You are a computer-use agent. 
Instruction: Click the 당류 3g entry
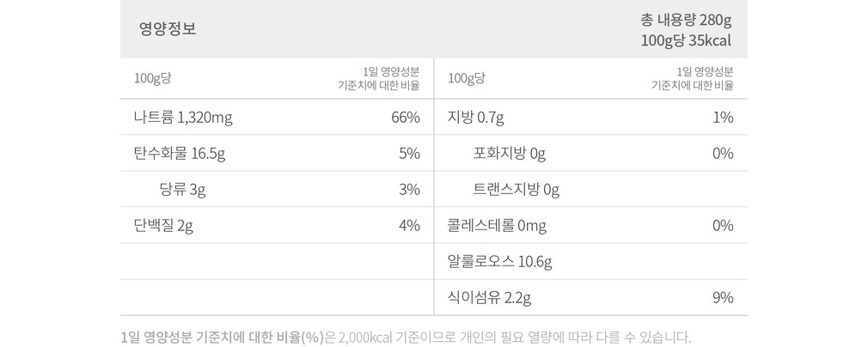182,190
